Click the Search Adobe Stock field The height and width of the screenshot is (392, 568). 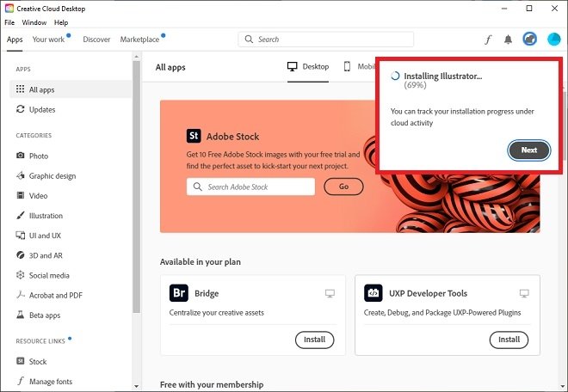pyautogui.click(x=250, y=187)
